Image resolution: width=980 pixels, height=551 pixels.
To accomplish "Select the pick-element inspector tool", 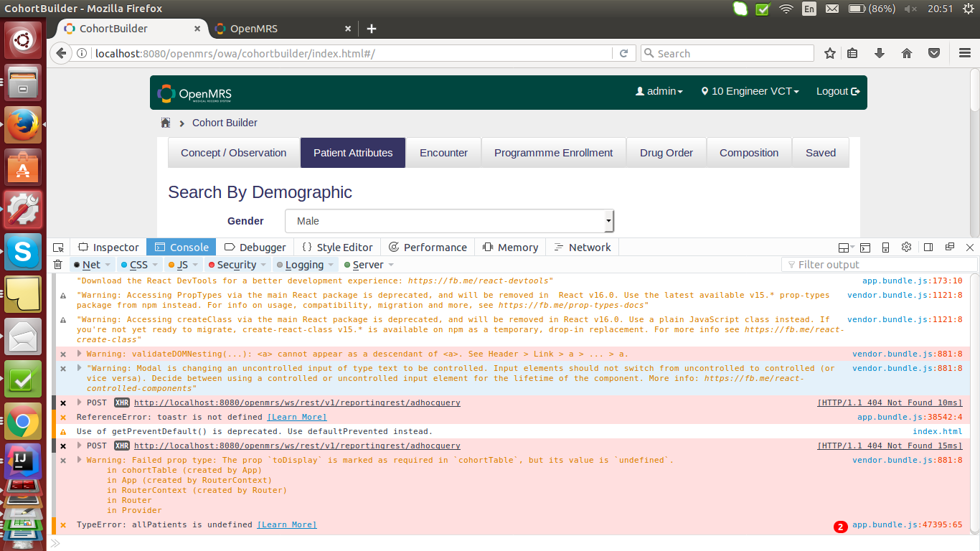I will tap(59, 247).
